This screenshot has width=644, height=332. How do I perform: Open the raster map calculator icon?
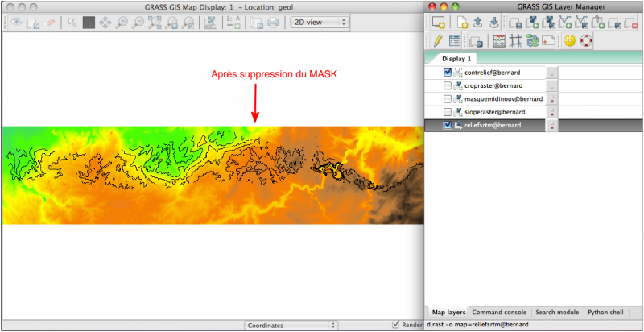coord(499,40)
